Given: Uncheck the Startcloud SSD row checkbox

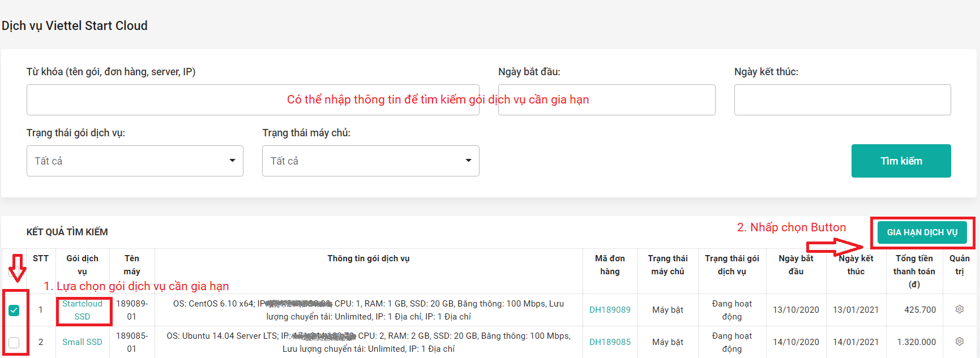Looking at the screenshot, I should pyautogui.click(x=14, y=310).
